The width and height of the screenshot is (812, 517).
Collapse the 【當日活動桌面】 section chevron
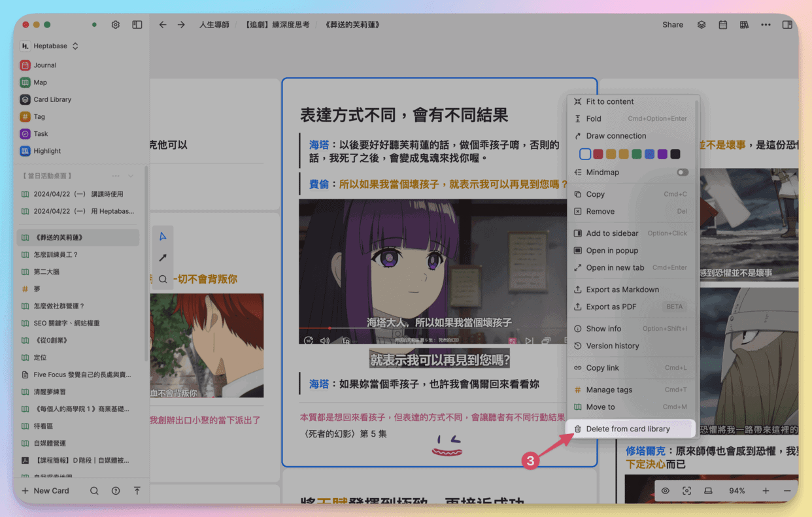pyautogui.click(x=131, y=176)
